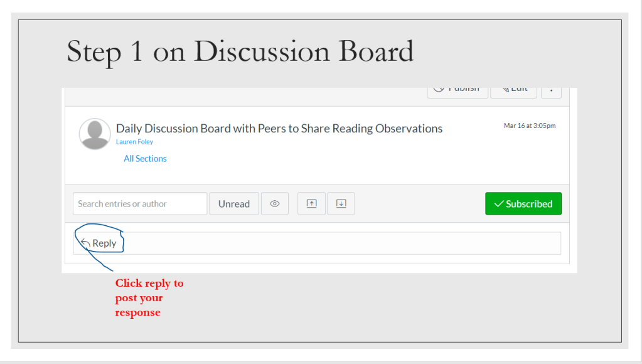Click the Step 1 on Discussion Board heading

coord(240,51)
